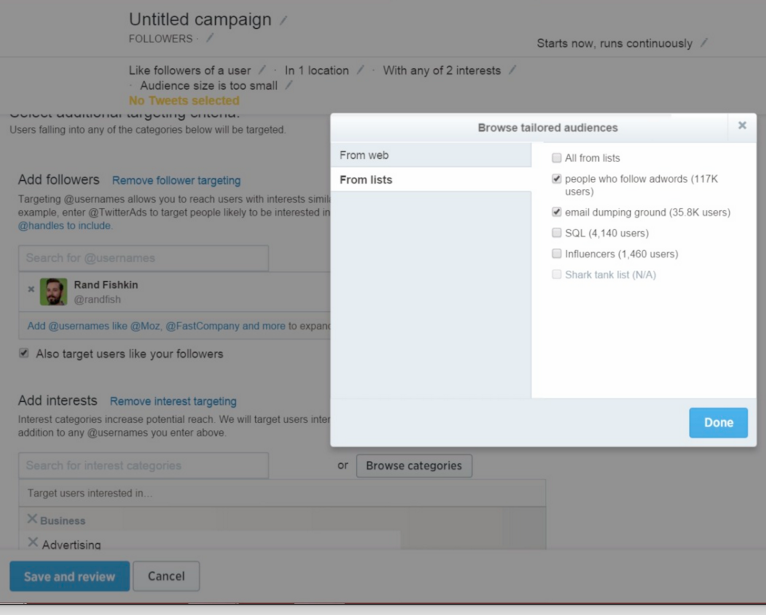
Task: Switch to the 'From web' tab
Action: 430,155
